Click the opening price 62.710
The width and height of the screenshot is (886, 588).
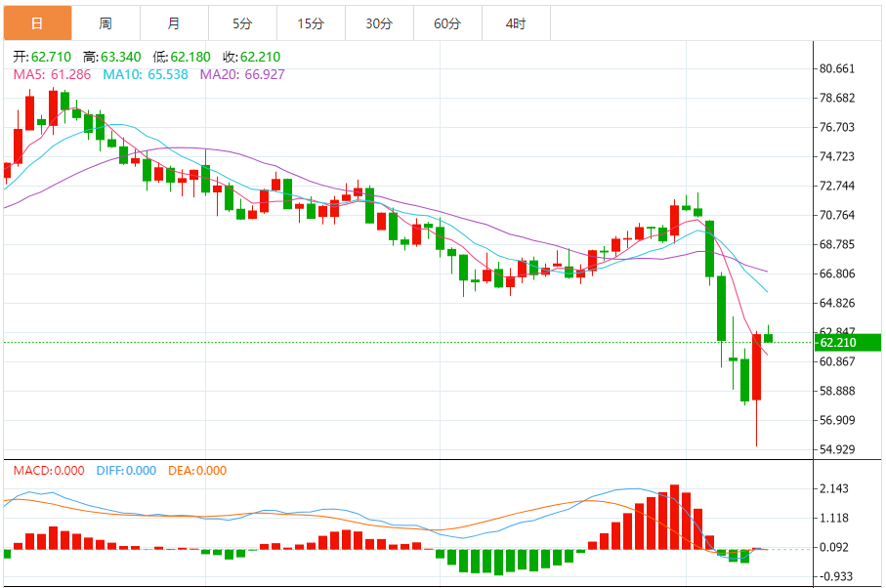coord(51,57)
